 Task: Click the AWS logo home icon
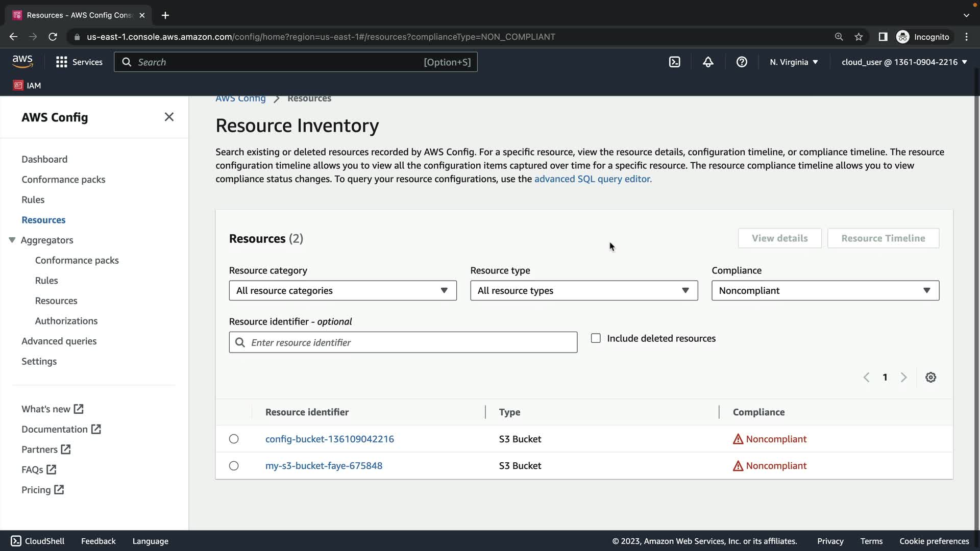pos(22,62)
